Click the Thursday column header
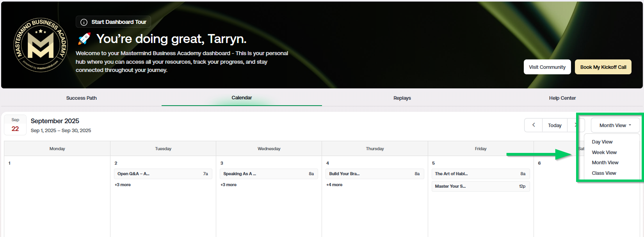This screenshot has width=644, height=237. [375, 149]
